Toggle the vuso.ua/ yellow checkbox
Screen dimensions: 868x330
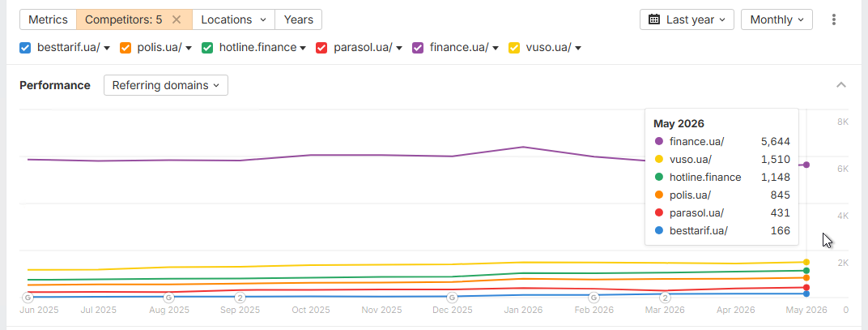point(514,48)
